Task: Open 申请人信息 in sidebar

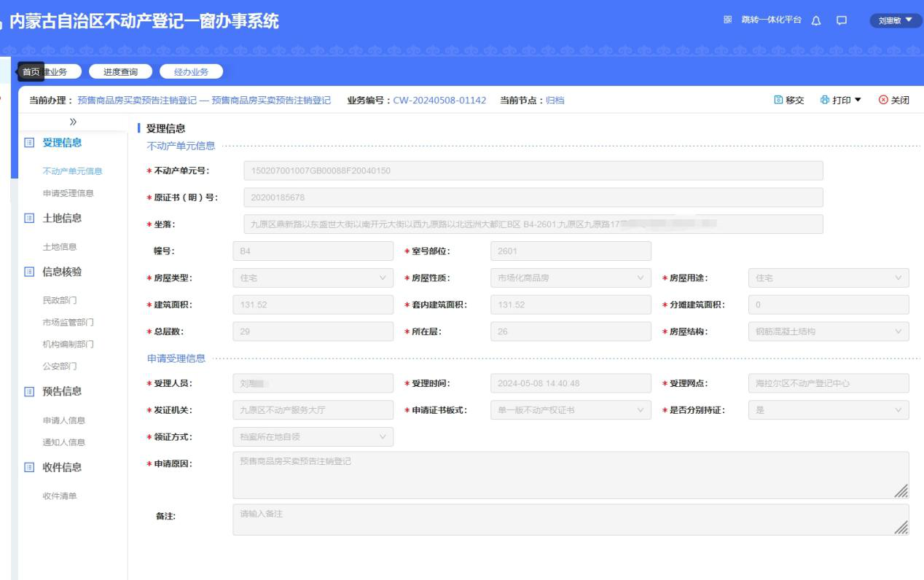Action: 64,420
